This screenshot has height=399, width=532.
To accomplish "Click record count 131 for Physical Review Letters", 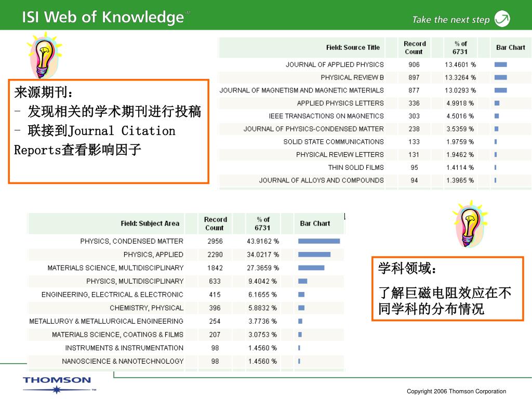I will [x=414, y=155].
